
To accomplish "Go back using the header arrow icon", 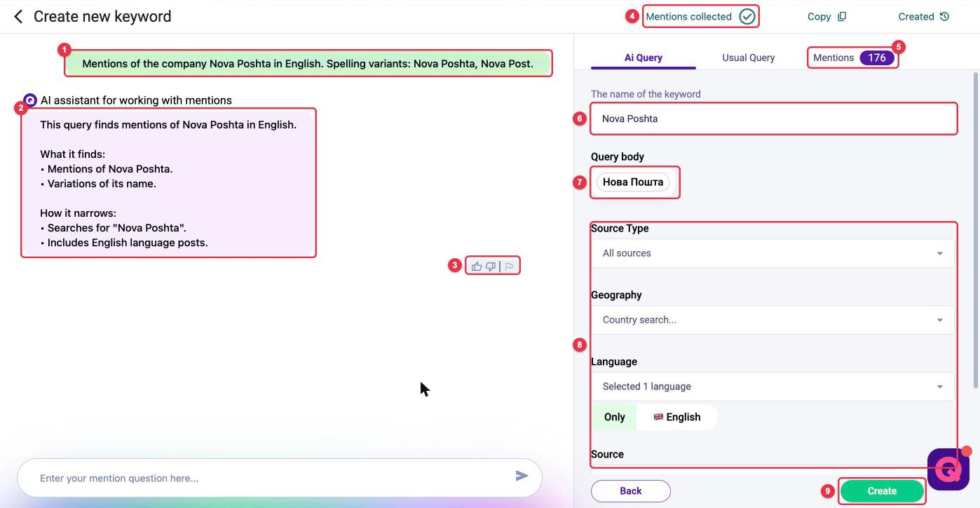I will [18, 16].
